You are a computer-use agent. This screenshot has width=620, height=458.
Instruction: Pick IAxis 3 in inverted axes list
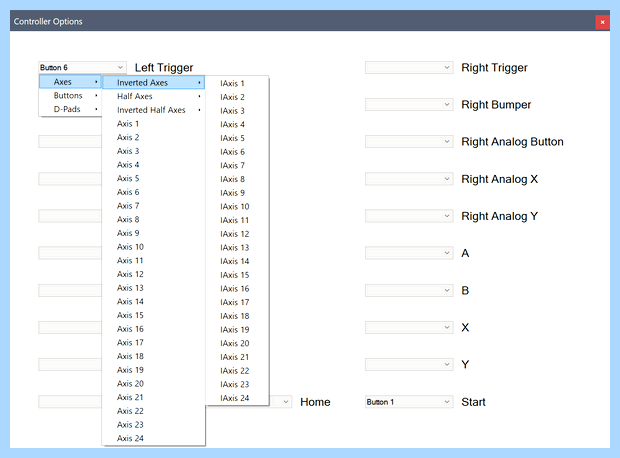[x=237, y=111]
